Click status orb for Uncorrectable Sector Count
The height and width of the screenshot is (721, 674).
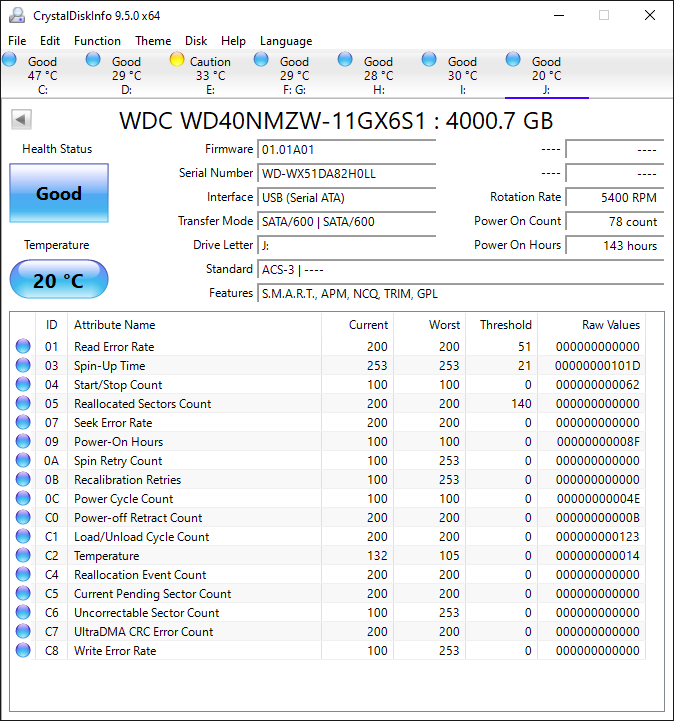click(x=23, y=612)
